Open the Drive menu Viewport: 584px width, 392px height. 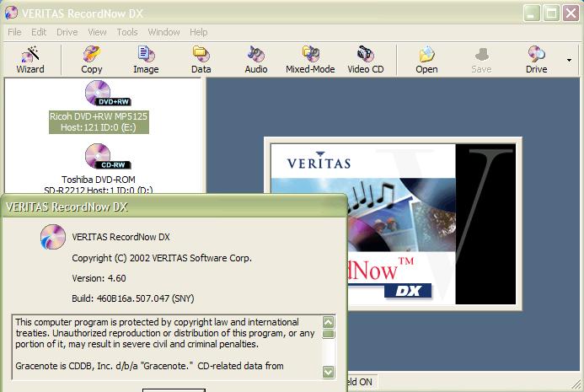[67, 32]
